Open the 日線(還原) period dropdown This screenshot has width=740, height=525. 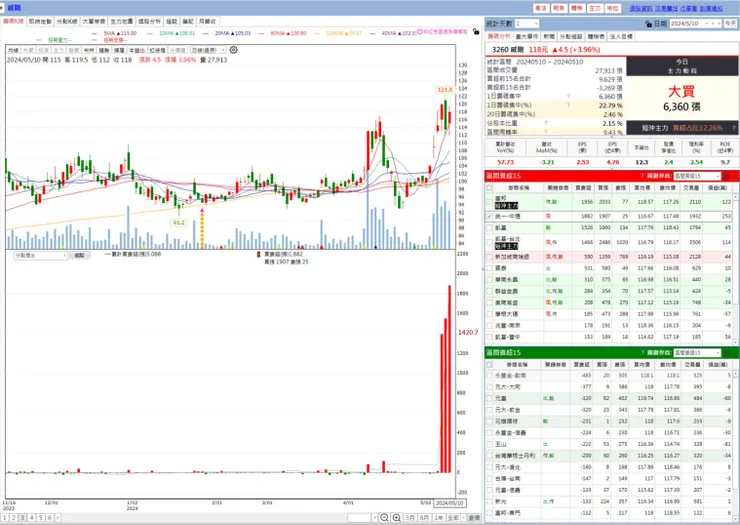tap(208, 50)
